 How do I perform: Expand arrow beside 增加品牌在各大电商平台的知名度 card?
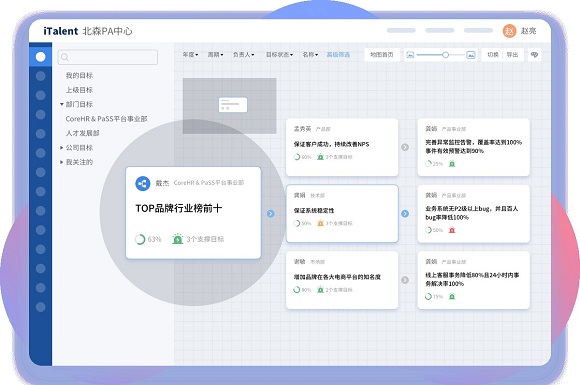coord(405,280)
